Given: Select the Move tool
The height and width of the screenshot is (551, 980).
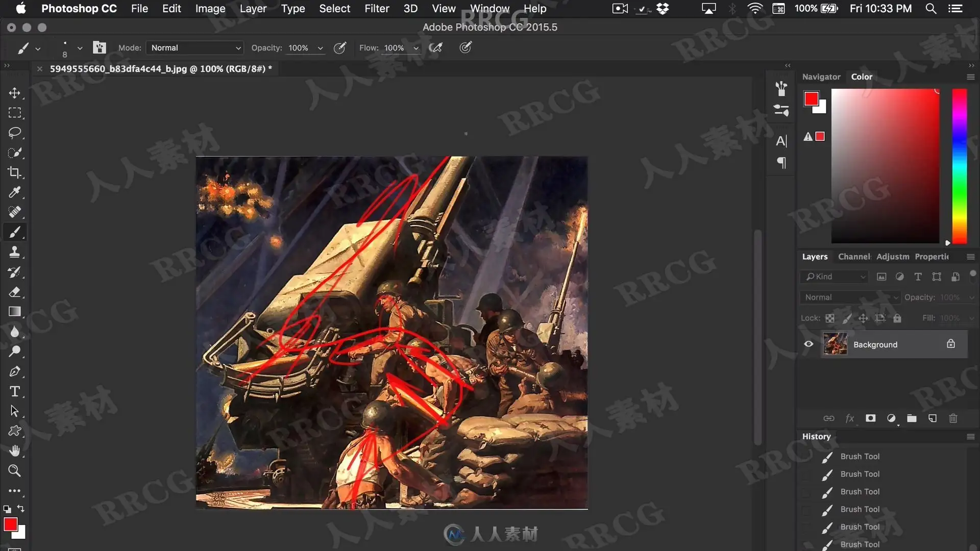Looking at the screenshot, I should tap(14, 93).
